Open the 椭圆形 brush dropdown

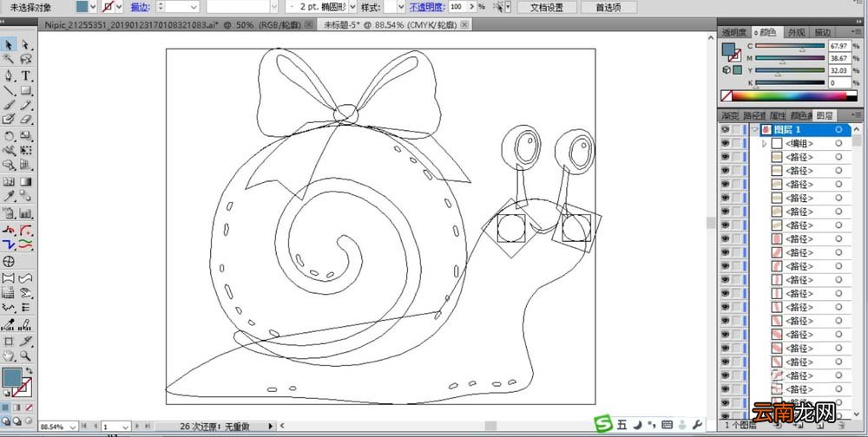point(352,7)
